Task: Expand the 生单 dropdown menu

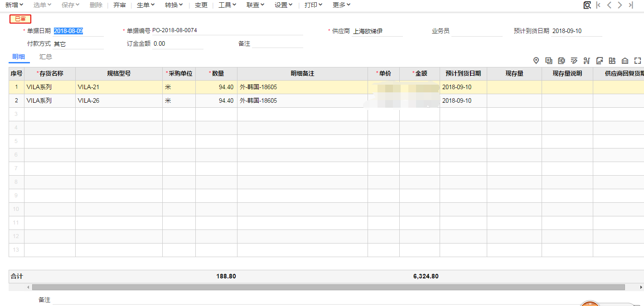Action: (145, 5)
